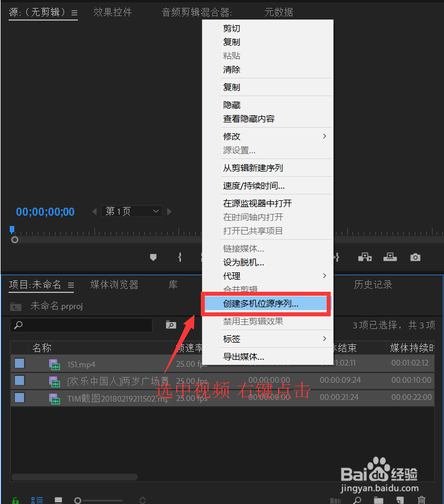Image resolution: width=444 pixels, height=504 pixels.
Task: Open the sort icons chevron control
Action: [142, 500]
